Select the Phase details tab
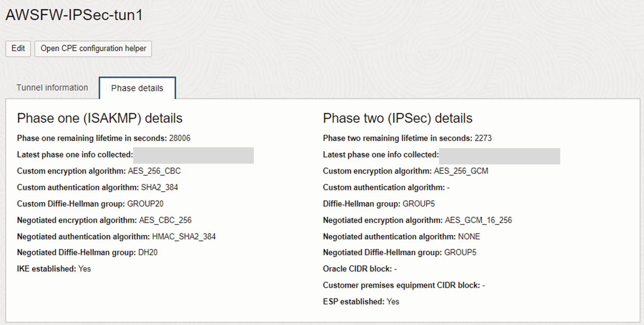The width and height of the screenshot is (644, 325). point(137,88)
